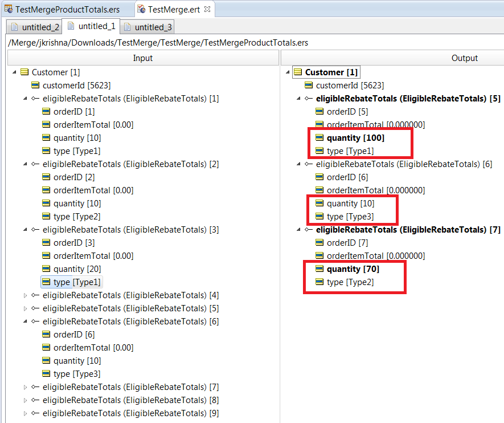Expand Input eligibleRebateTotals [9] node
504x423 pixels.
coord(25,413)
